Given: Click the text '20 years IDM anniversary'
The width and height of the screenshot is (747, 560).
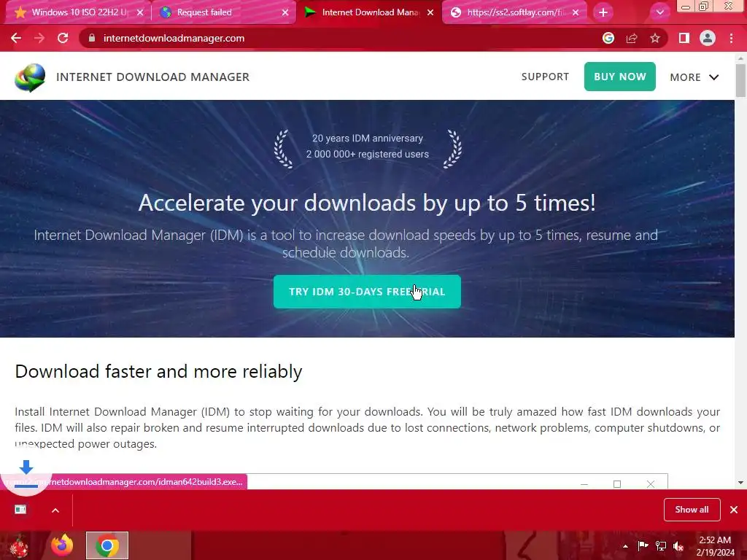Looking at the screenshot, I should (368, 138).
